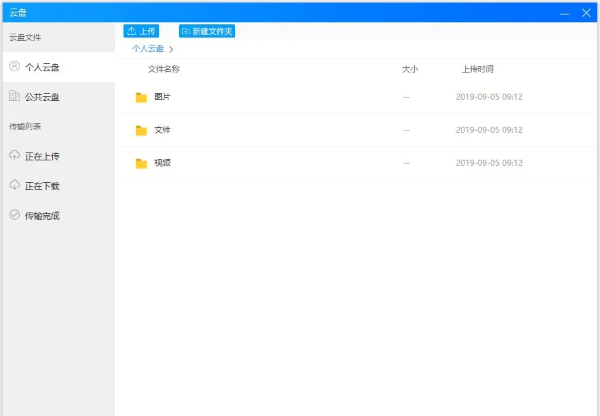This screenshot has width=600, height=416.
Task: Click the upload time of the 文件 folder
Action: 489,130
